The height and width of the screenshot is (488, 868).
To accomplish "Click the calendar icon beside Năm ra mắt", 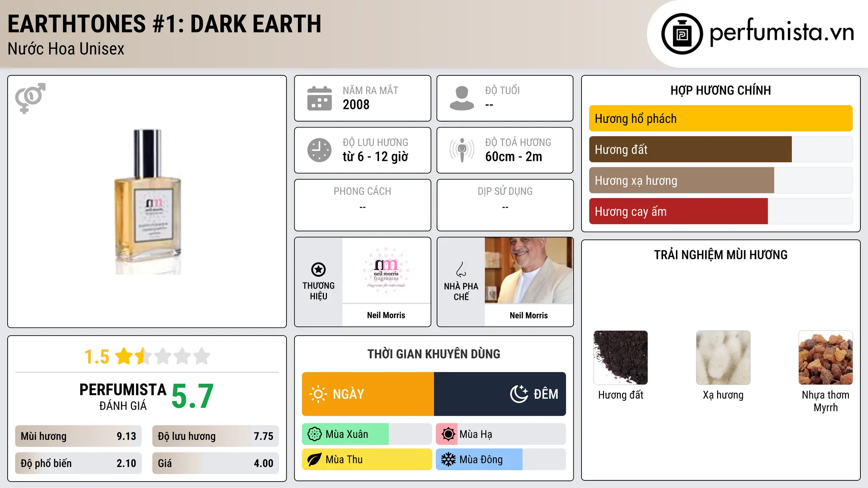I will coord(320,98).
